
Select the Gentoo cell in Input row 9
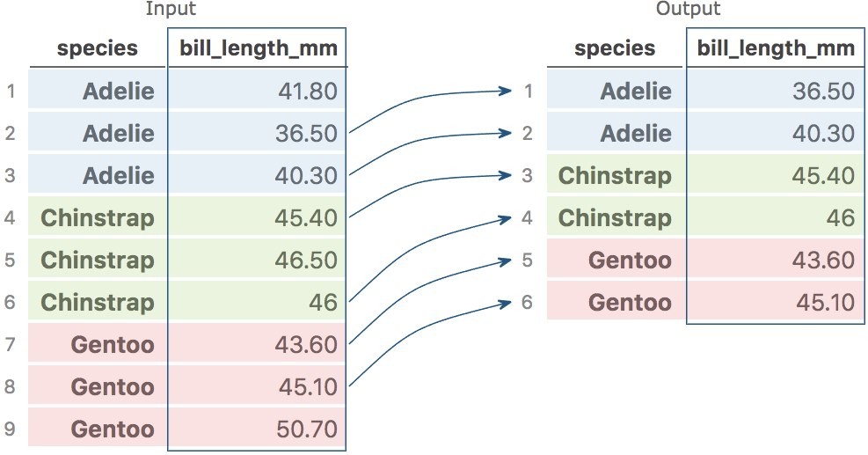click(x=113, y=429)
